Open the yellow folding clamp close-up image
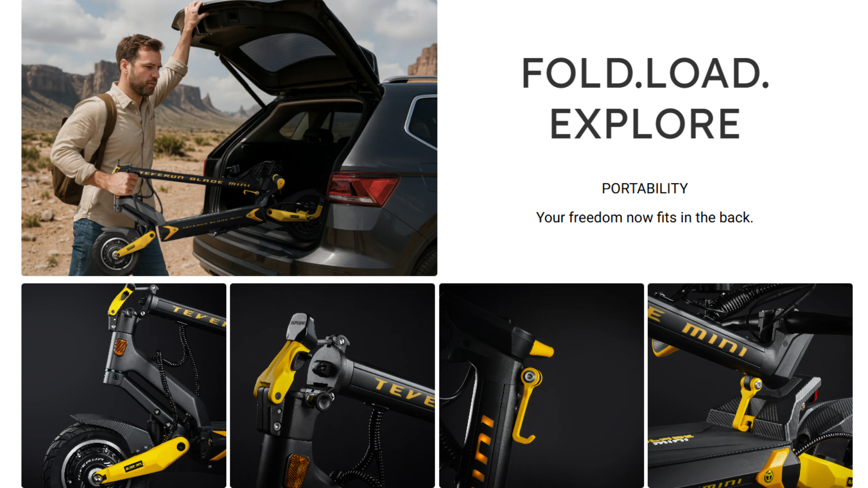This screenshot has height=488, width=868. tap(332, 385)
